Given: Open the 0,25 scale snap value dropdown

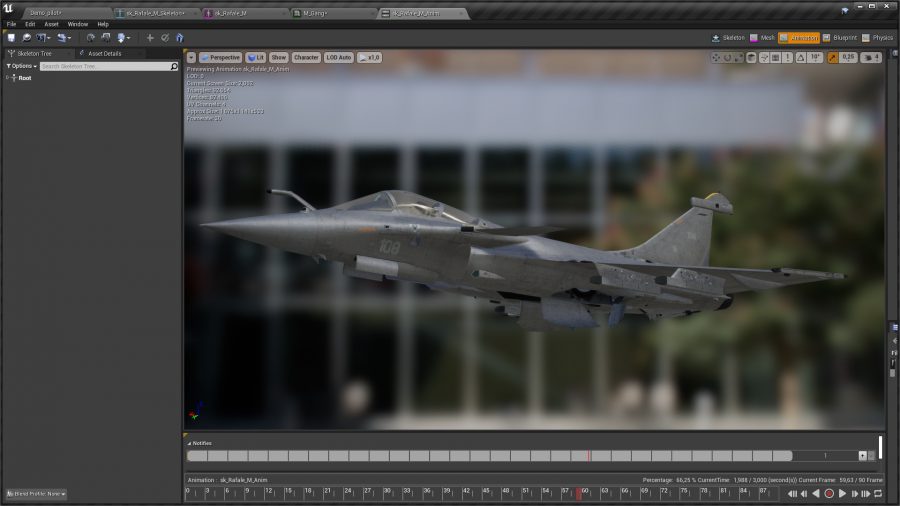Looking at the screenshot, I should [848, 57].
